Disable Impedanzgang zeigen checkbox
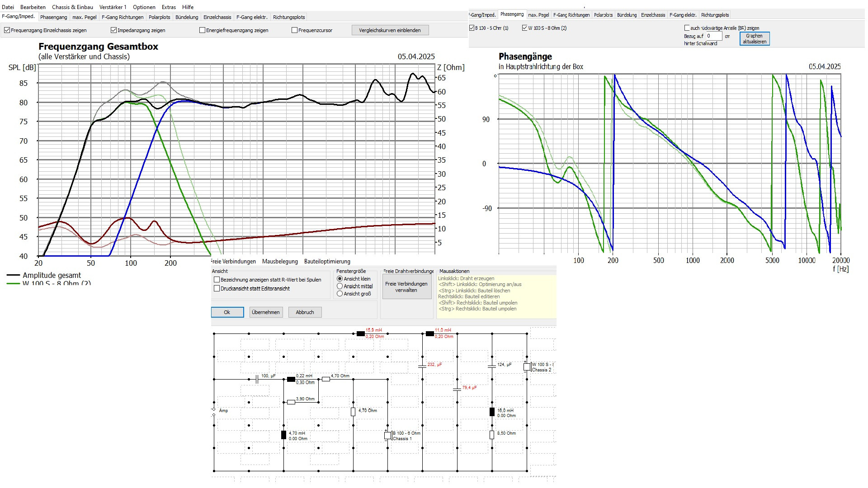Viewport: 868px width, 488px height. tap(113, 30)
